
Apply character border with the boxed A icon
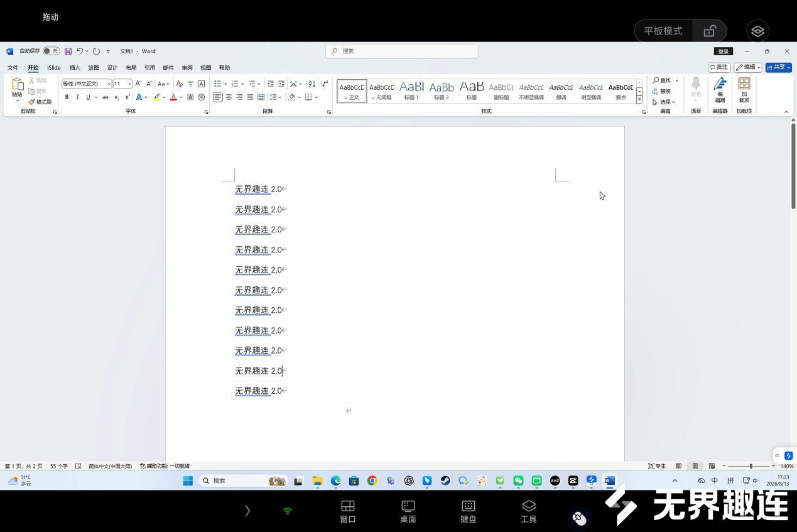click(x=201, y=84)
